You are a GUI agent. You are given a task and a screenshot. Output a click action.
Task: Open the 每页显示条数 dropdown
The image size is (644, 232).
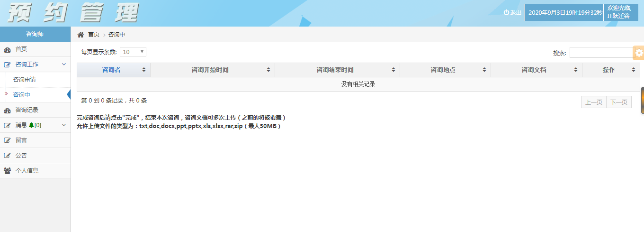[133, 52]
